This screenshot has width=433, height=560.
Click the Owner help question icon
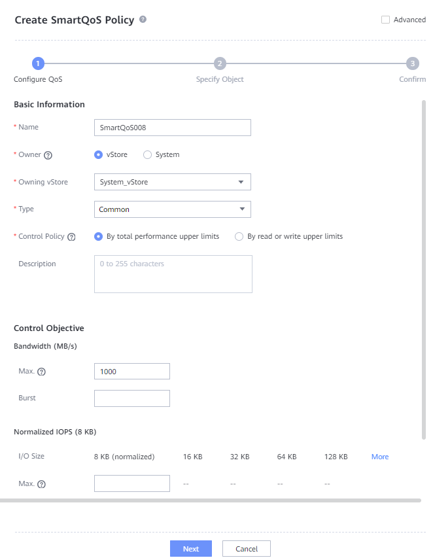tap(48, 155)
